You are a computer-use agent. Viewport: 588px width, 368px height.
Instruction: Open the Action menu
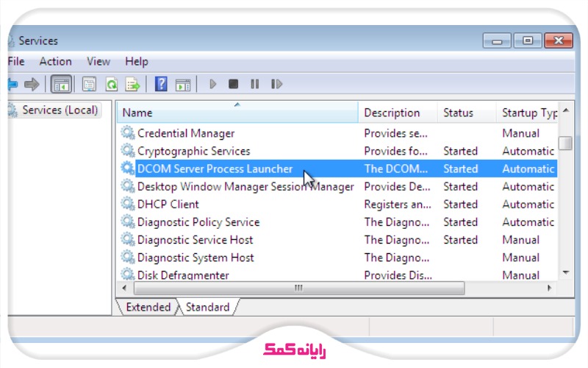click(55, 62)
